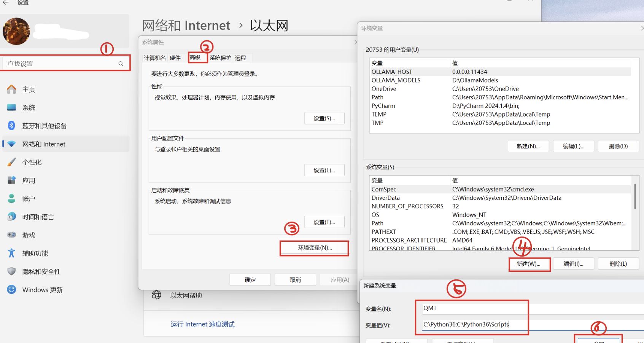Select 个性化 in the sidebar
The height and width of the screenshot is (343, 644).
pos(31,162)
